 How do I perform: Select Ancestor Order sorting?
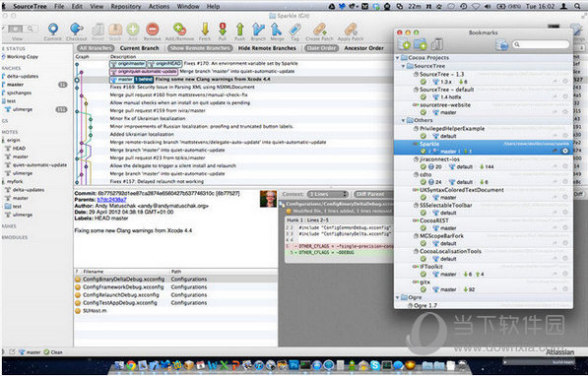point(363,48)
